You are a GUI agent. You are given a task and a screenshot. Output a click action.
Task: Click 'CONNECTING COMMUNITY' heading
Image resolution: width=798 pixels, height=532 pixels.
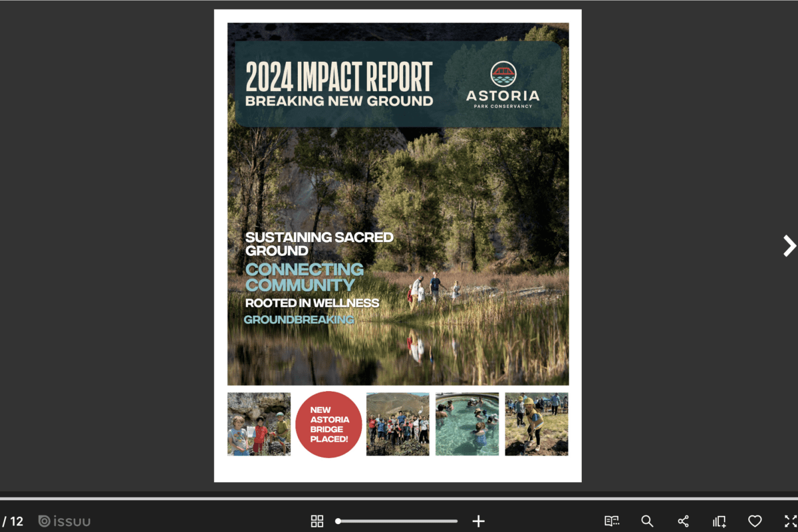tap(305, 277)
